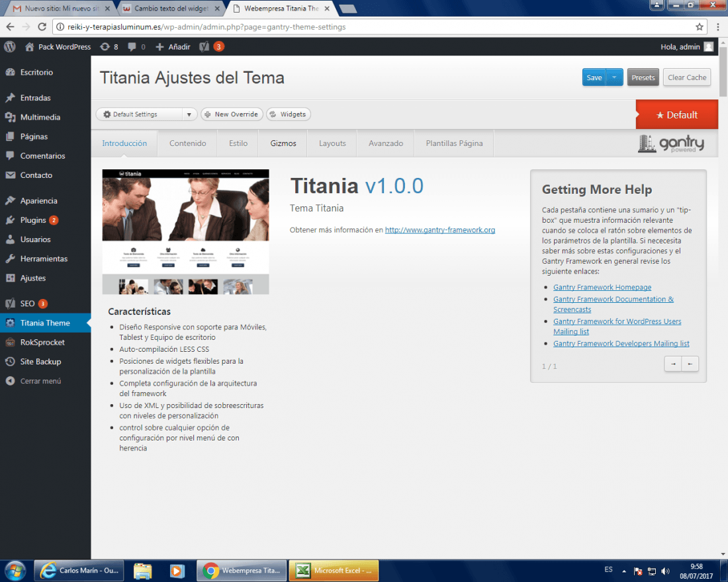728x582 pixels.
Task: Click the right arrow in help box pager
Action: (673, 364)
